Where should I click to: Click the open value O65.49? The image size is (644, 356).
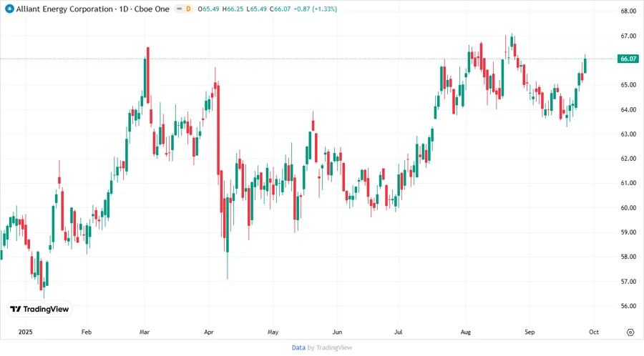click(208, 9)
